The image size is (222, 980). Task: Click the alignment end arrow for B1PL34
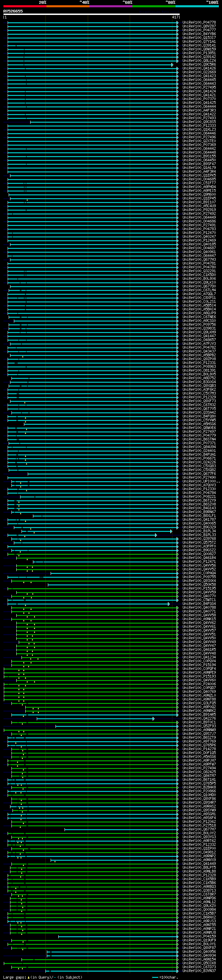(x=171, y=531)
